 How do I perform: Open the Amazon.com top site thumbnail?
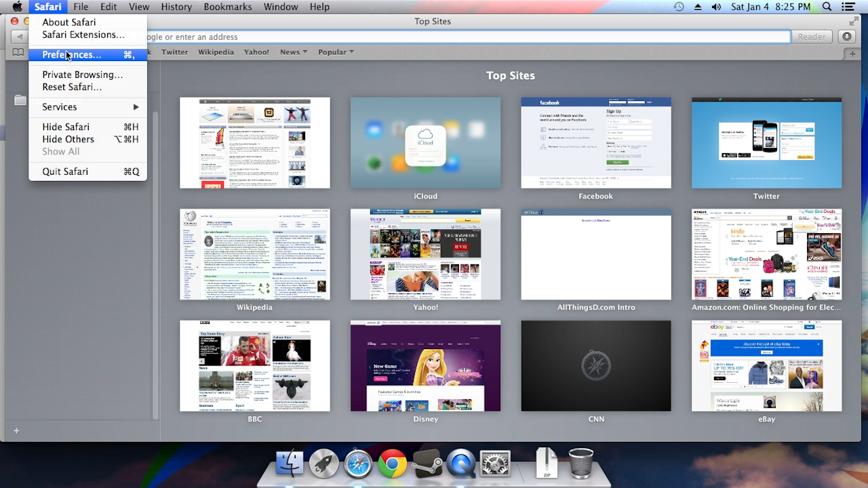pyautogui.click(x=766, y=254)
